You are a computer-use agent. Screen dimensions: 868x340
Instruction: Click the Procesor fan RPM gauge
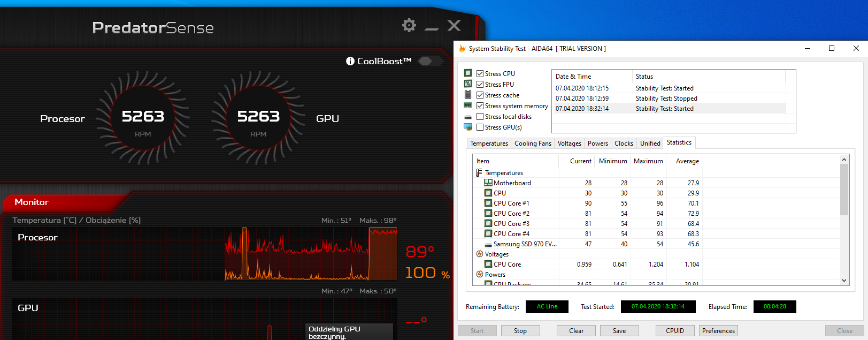click(x=143, y=118)
